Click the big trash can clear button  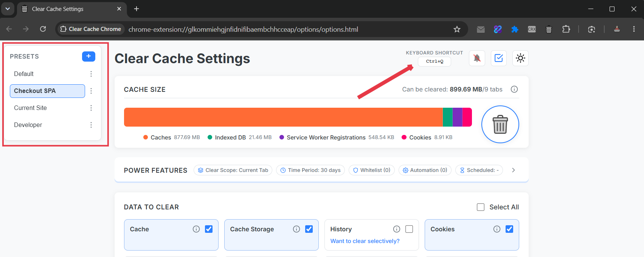tap(500, 124)
